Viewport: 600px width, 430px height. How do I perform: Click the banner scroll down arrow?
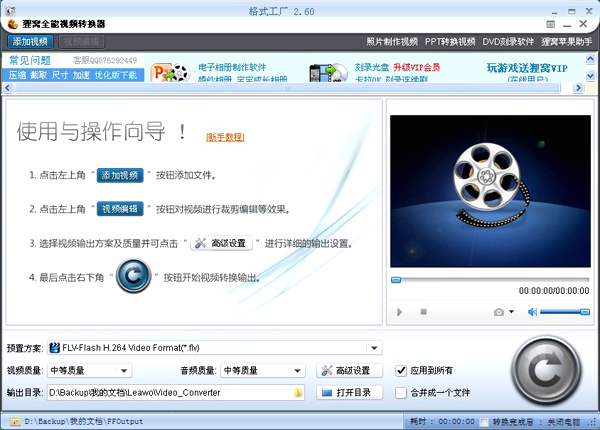click(590, 76)
